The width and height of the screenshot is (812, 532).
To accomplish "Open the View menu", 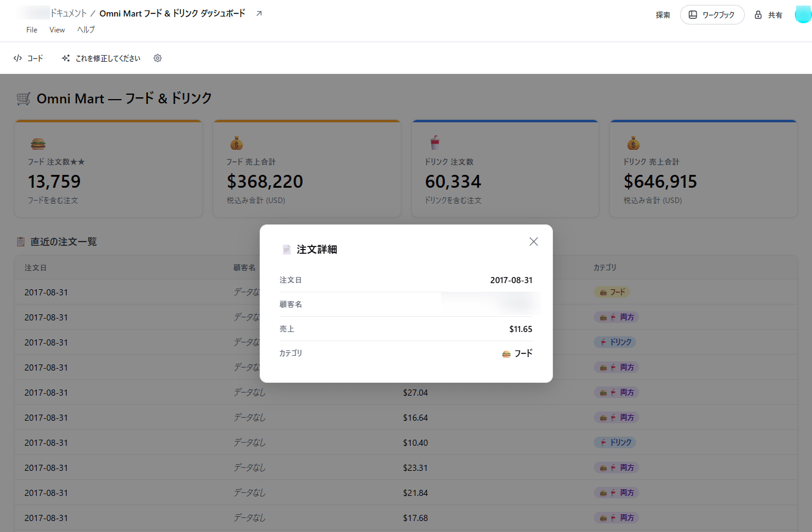I will pyautogui.click(x=57, y=30).
